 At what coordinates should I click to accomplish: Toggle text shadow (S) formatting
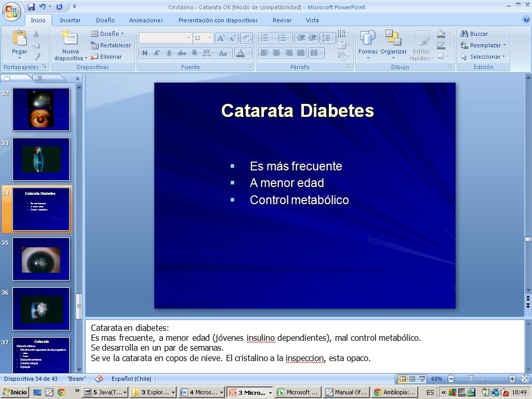pos(194,53)
